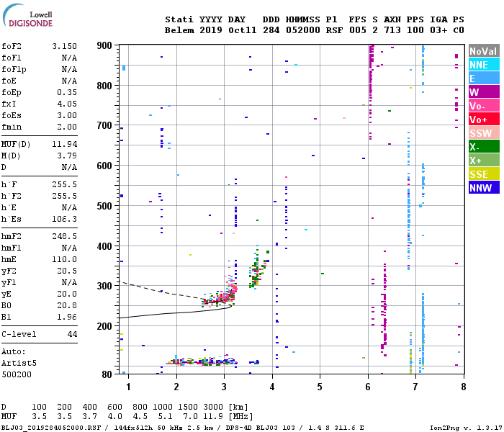Click the 80 km axis label
The height and width of the screenshot is (432, 504).
coord(107,374)
